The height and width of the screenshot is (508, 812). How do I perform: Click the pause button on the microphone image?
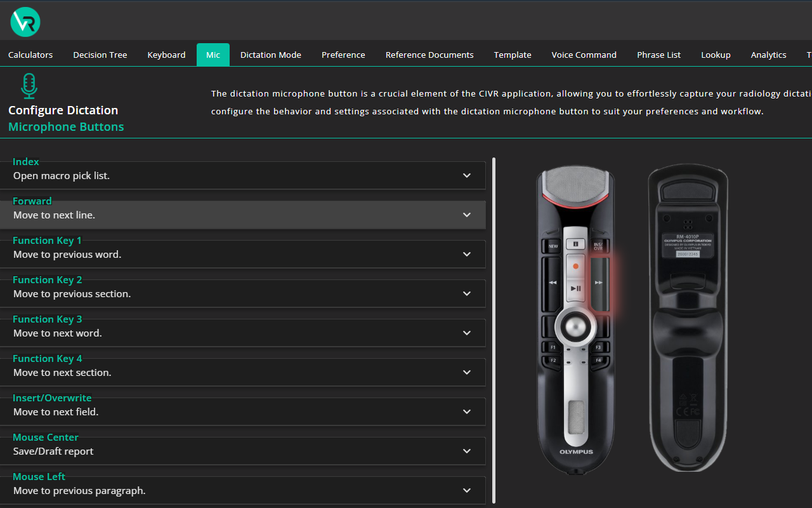pos(576,243)
